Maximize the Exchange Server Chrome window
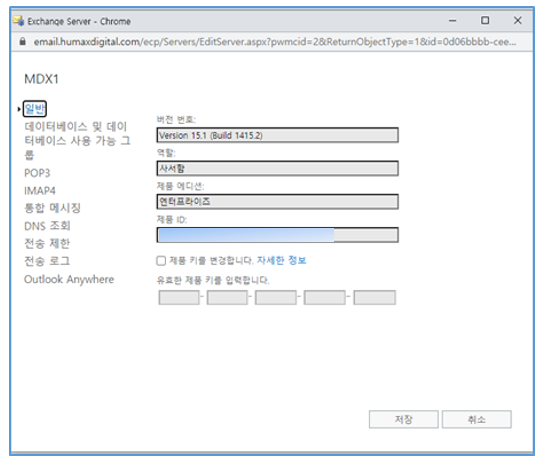Viewport: 542px width, 462px height. pos(485,21)
